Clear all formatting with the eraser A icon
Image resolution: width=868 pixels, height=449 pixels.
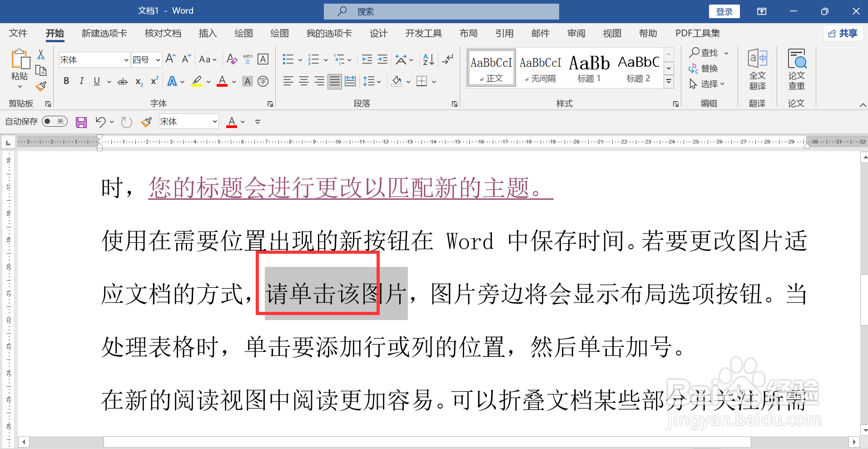[232, 59]
